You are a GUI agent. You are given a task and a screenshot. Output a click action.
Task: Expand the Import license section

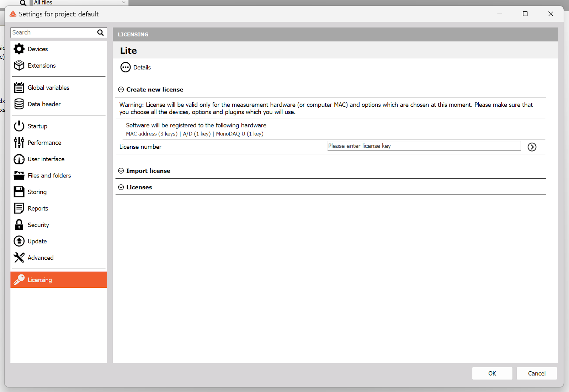click(x=121, y=171)
